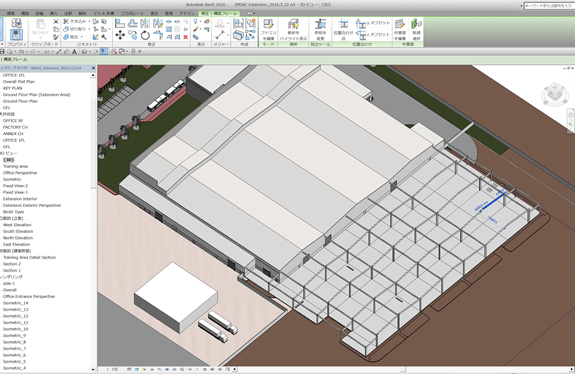This screenshot has height=374, width=575.
Task: Click the Text tool A in quick access toolbar
Action: coord(74,52)
